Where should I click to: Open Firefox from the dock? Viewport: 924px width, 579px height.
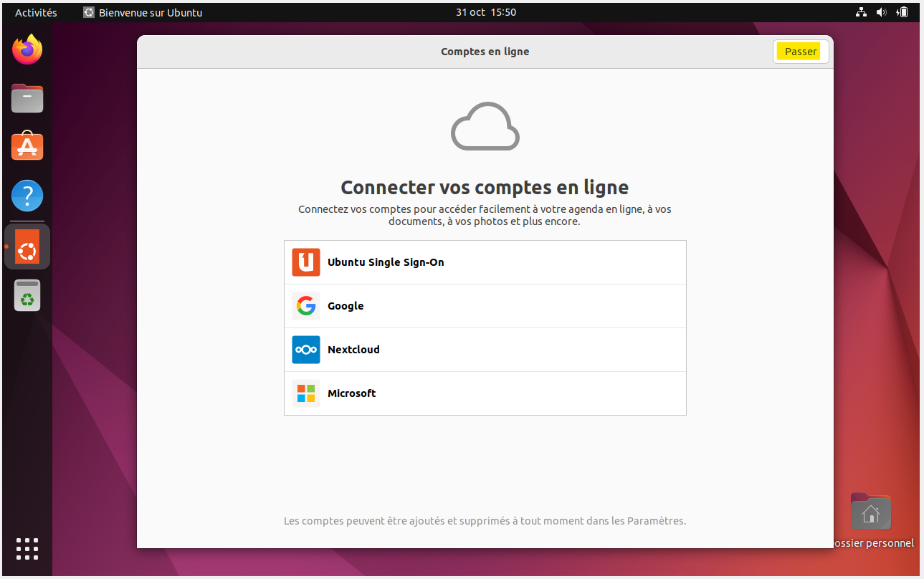click(27, 50)
